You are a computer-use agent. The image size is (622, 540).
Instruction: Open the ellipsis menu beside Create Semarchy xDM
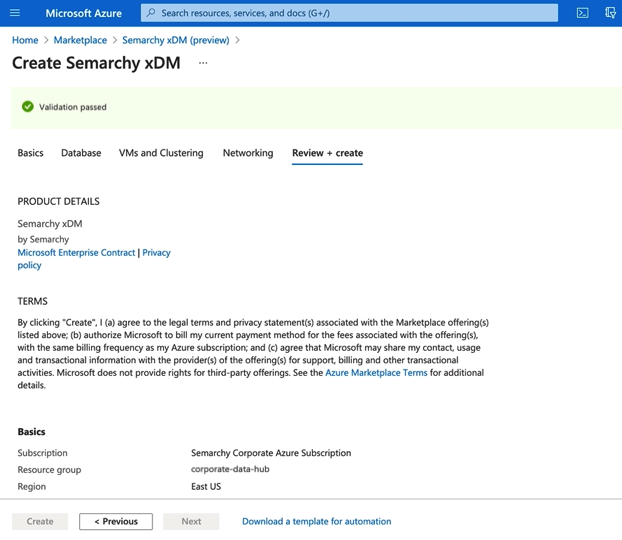[x=203, y=63]
